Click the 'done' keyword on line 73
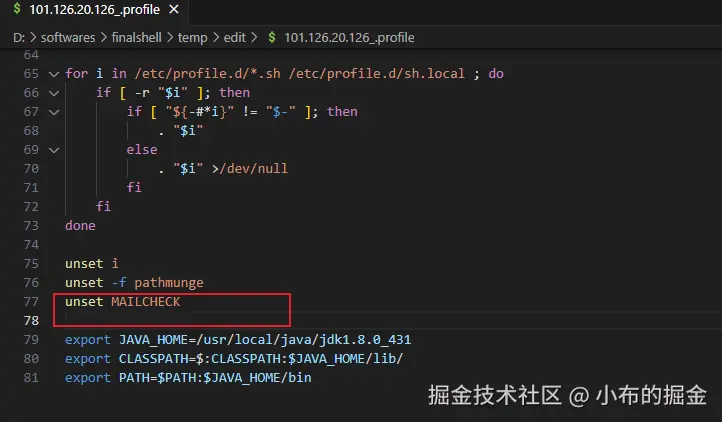722x422 pixels. [x=80, y=226]
